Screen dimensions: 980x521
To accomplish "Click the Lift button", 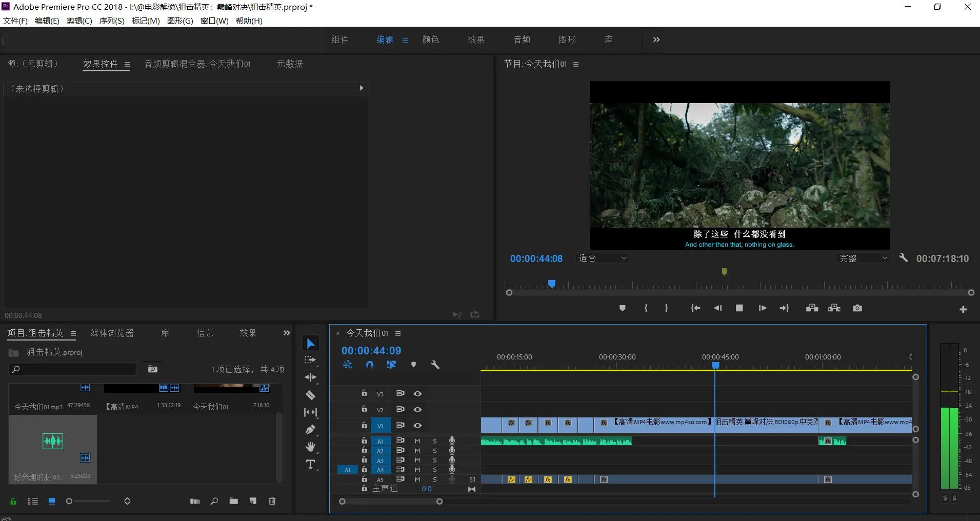I will pyautogui.click(x=812, y=308).
